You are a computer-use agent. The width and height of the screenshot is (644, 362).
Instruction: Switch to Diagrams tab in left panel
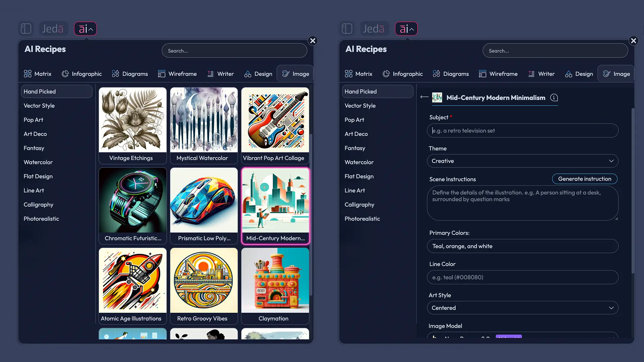pos(130,74)
